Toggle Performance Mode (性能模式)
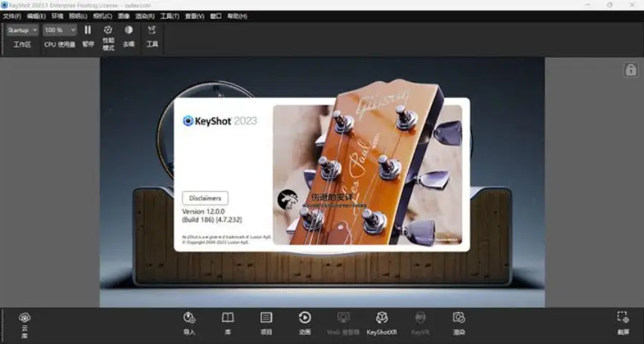This screenshot has height=344, width=644. point(108,31)
